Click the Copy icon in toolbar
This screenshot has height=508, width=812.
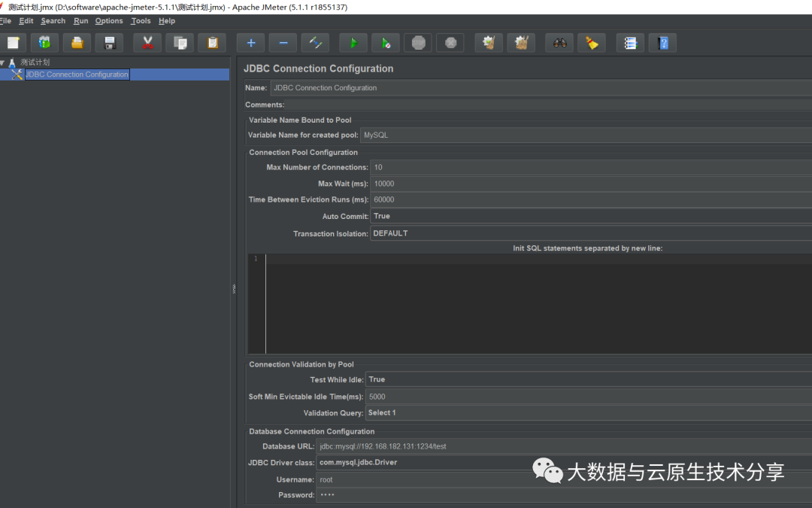coord(180,43)
